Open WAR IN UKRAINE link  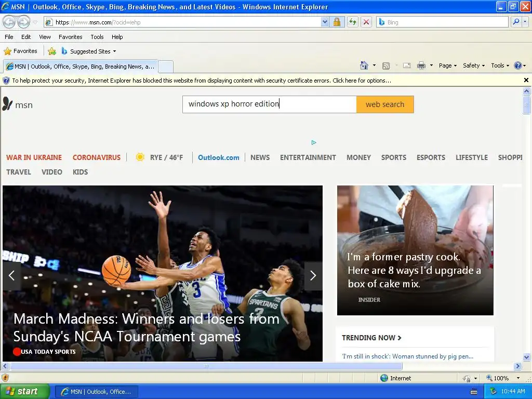[34, 157]
